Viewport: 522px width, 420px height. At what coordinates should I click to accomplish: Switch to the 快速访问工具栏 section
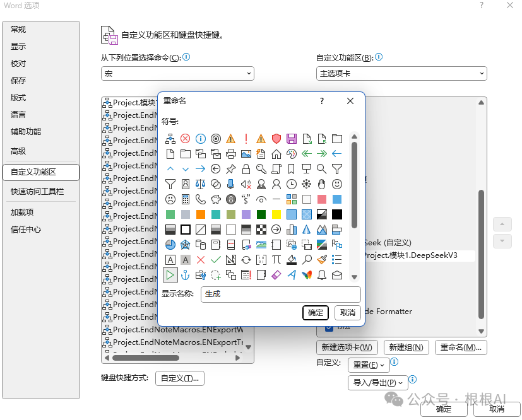click(38, 190)
